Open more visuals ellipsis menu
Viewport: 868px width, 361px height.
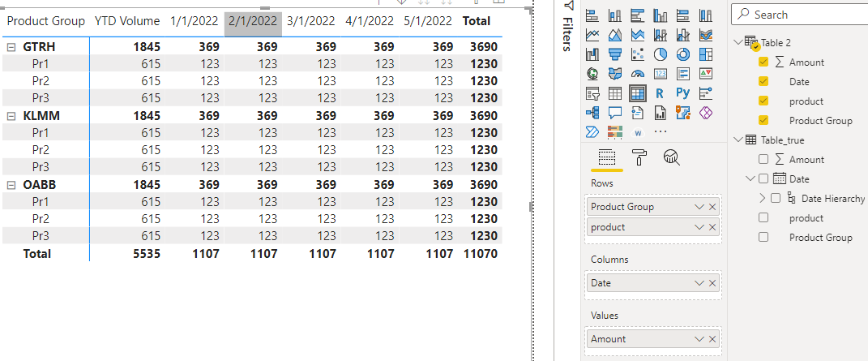[661, 132]
